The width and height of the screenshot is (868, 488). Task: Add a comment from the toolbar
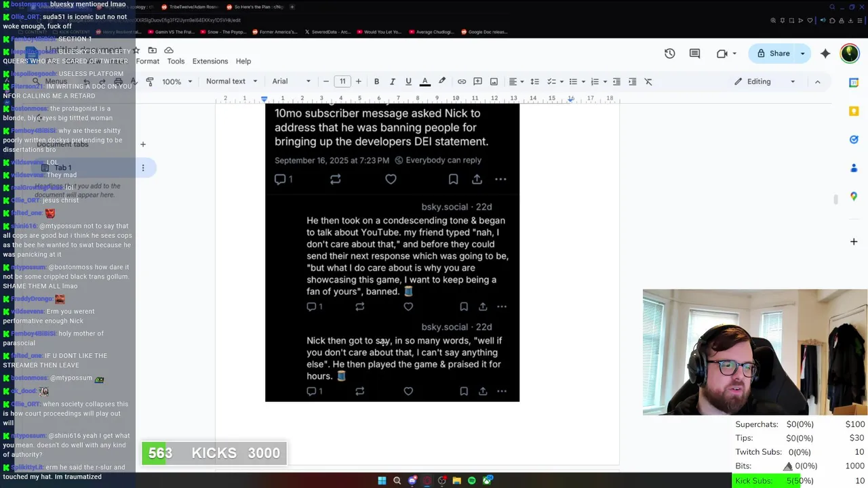(x=477, y=81)
